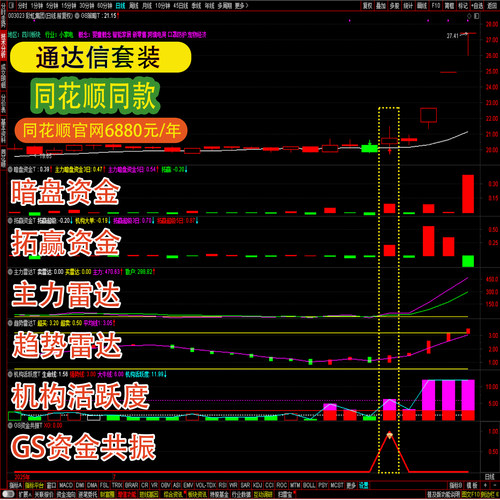Screen dimensions: 500x500
Task: Select the DMI indicator tab
Action: tap(80, 485)
